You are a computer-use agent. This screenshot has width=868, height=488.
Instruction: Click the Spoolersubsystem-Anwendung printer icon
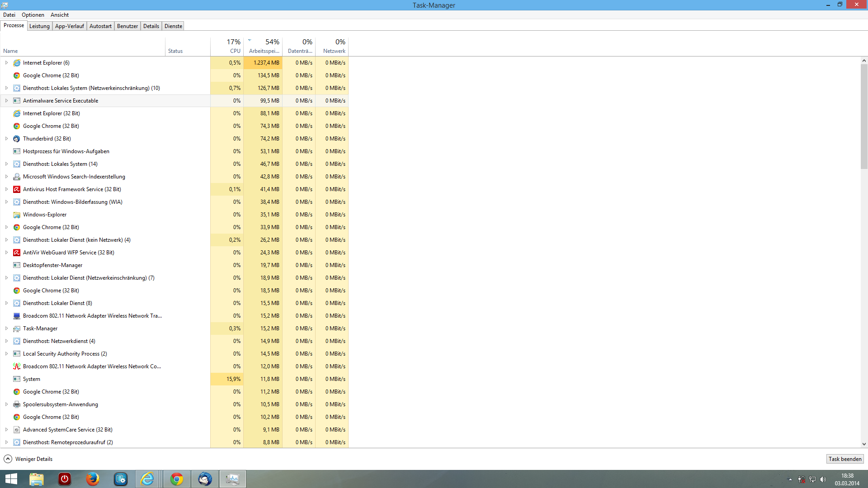17,404
